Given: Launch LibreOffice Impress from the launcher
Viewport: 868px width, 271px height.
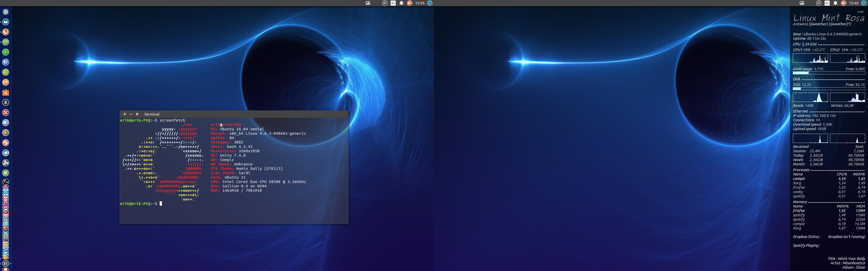Looking at the screenshot, I should (6, 83).
